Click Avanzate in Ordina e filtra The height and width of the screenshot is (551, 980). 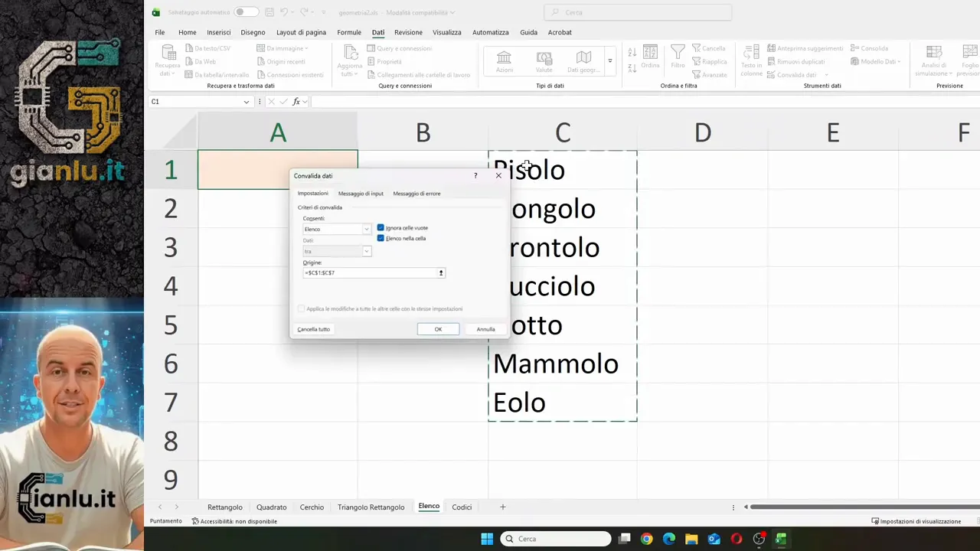coord(710,75)
